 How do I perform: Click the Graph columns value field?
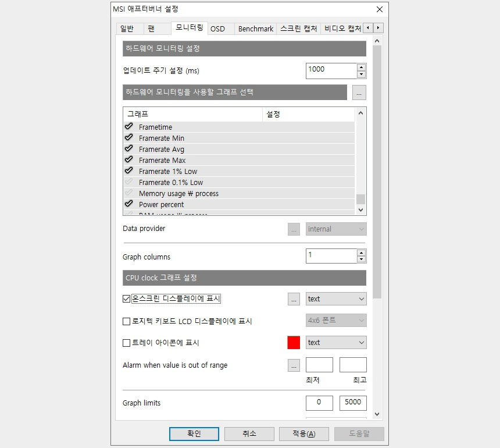pyautogui.click(x=331, y=256)
